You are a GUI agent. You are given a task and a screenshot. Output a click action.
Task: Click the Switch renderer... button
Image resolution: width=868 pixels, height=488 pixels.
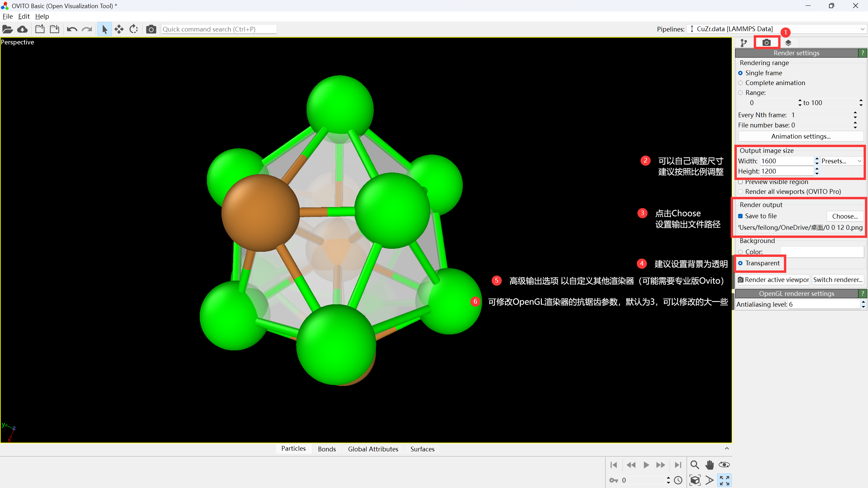click(837, 280)
